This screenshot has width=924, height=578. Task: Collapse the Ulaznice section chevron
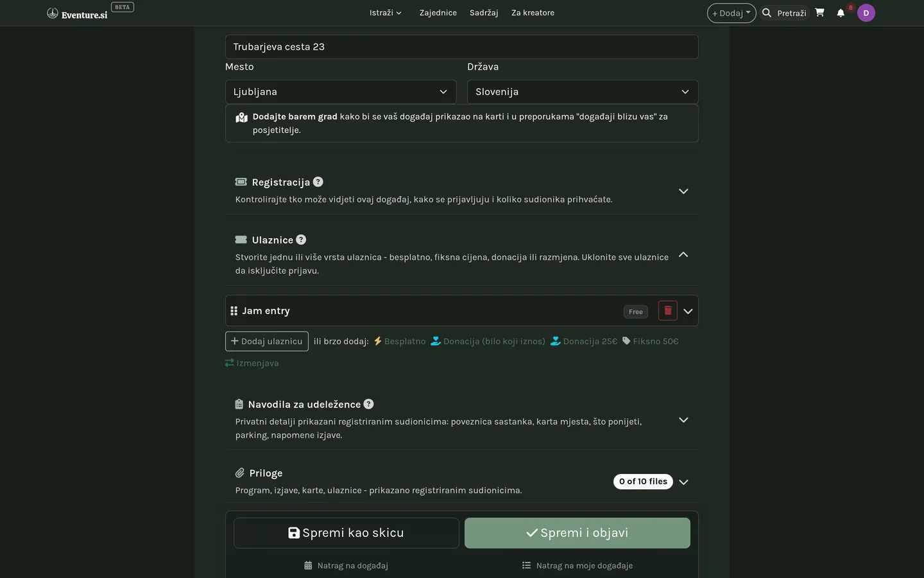click(x=683, y=254)
